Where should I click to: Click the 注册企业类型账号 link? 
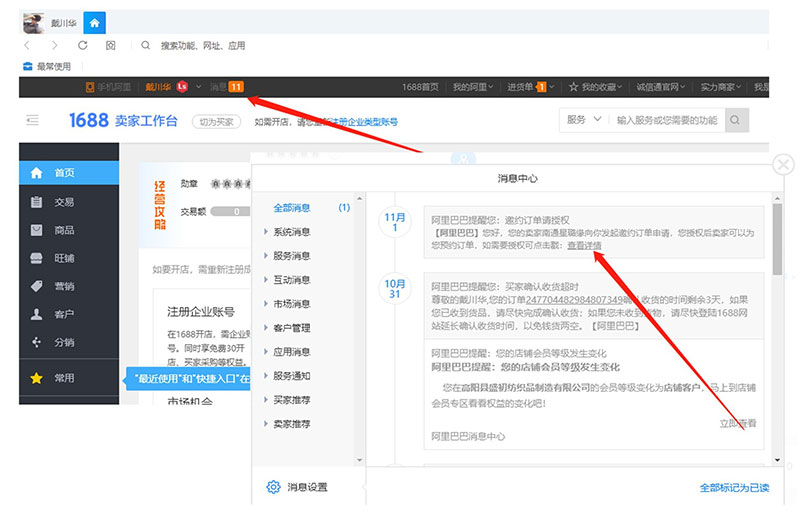pyautogui.click(x=363, y=122)
